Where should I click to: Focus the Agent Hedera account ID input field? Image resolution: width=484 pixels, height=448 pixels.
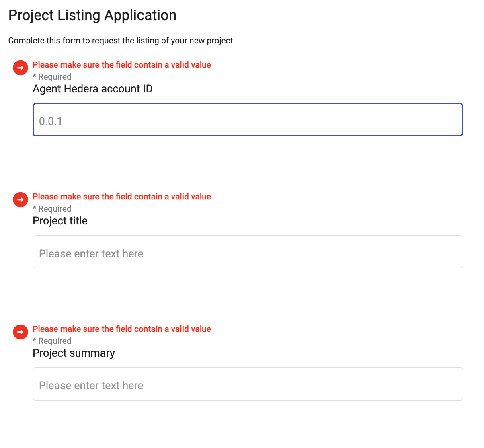pos(248,120)
